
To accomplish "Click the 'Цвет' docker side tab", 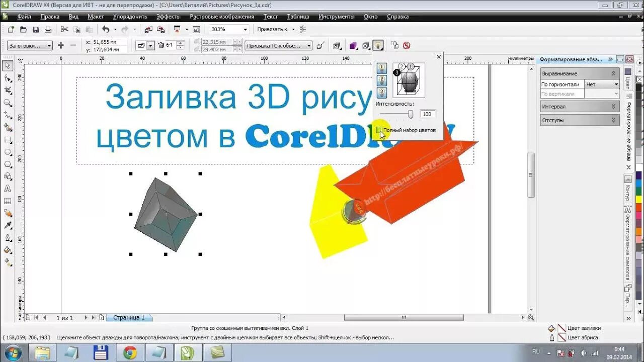I will (628, 78).
